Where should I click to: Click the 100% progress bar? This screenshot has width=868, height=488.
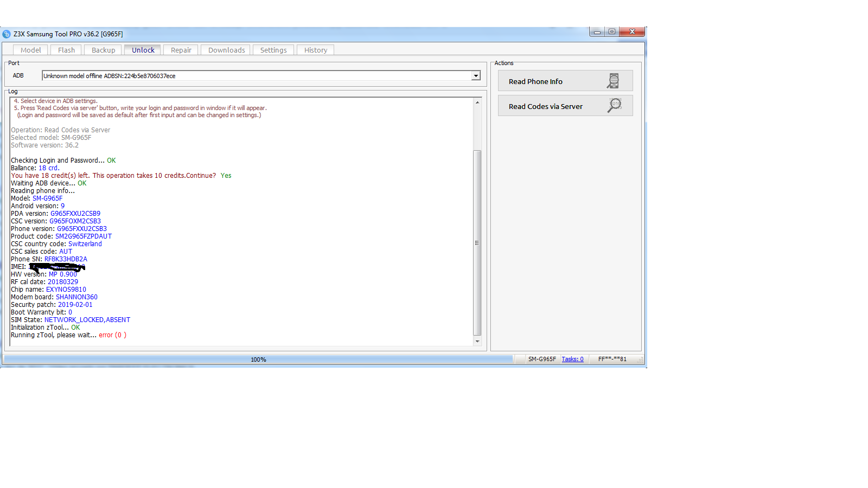(258, 359)
